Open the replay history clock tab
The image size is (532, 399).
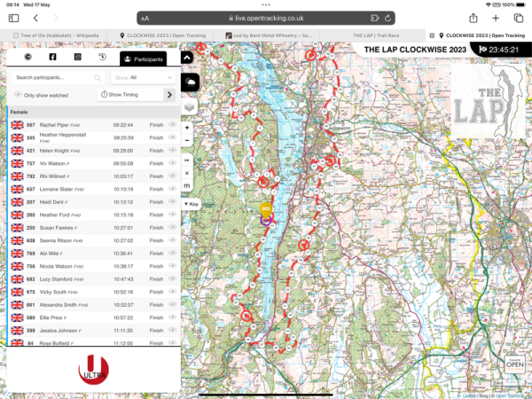click(102, 58)
